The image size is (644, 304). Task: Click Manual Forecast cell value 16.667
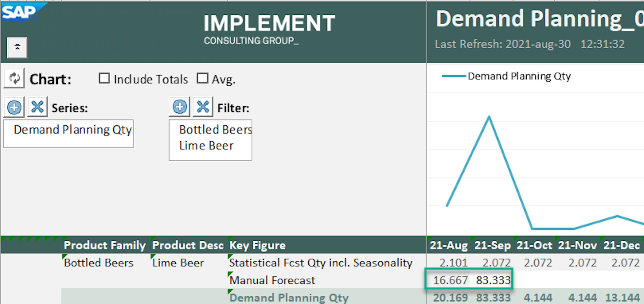(x=450, y=280)
